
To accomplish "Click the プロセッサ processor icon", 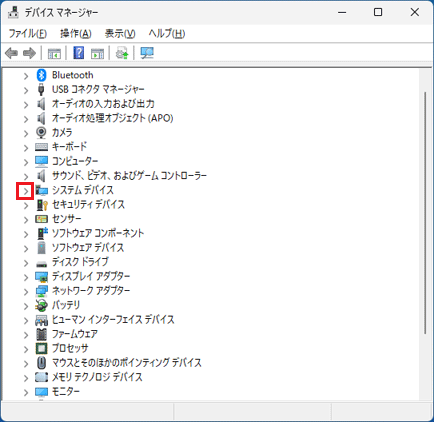I will click(41, 349).
